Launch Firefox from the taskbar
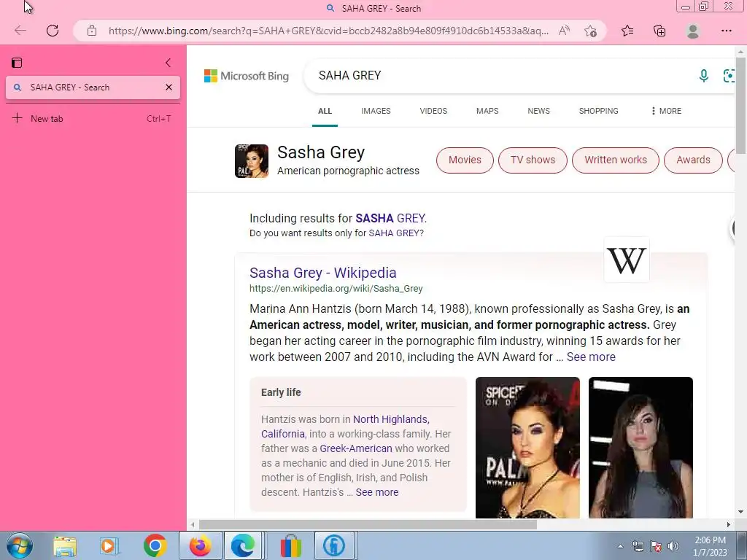 [200, 546]
